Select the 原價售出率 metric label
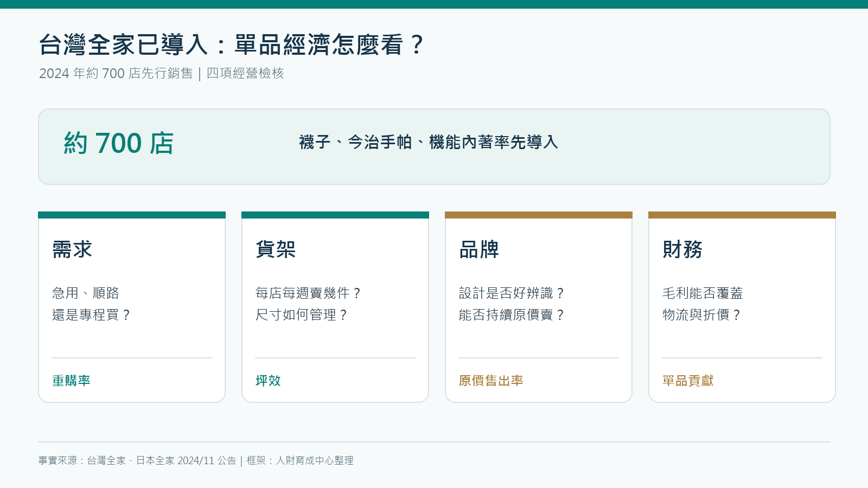Screen dimensions: 868x488 point(491,381)
